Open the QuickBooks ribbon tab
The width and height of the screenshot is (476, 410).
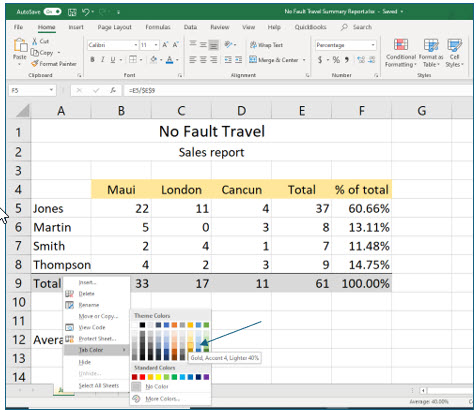310,27
